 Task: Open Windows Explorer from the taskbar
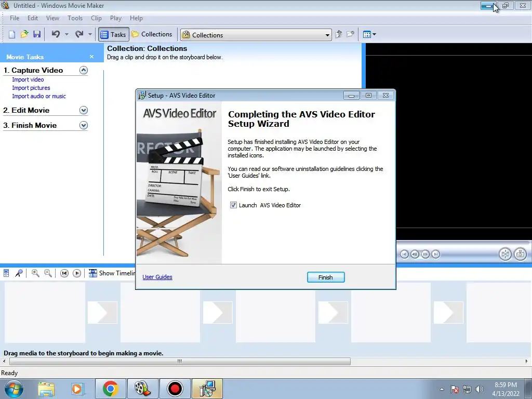(x=46, y=389)
